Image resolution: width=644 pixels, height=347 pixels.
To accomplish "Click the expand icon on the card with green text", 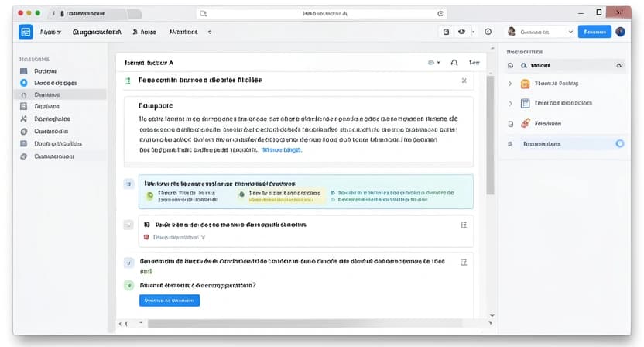I will (464, 263).
